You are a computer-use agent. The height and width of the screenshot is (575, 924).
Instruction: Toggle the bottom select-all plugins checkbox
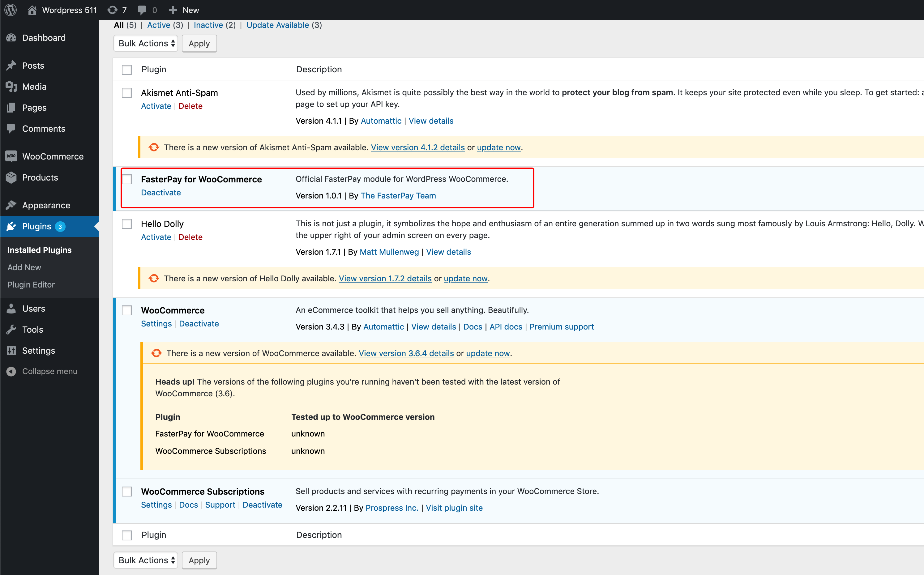[127, 535]
